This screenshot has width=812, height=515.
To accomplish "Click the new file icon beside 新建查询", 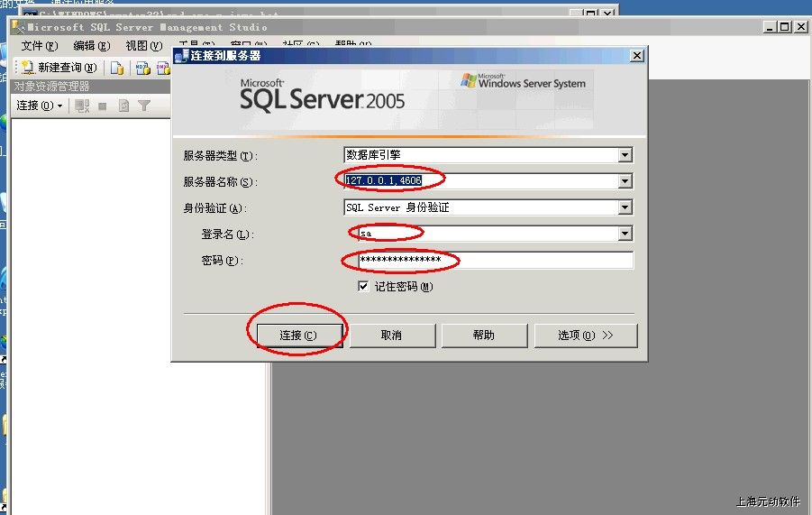I will [x=116, y=68].
